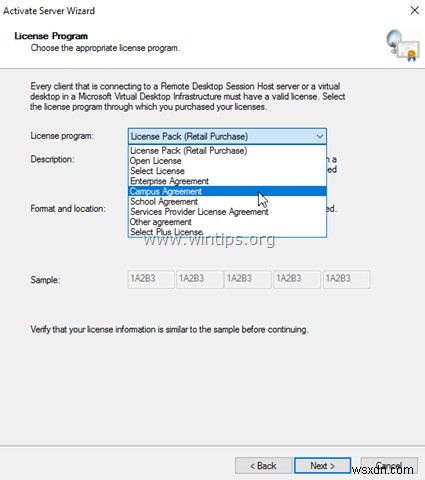Image resolution: width=425 pixels, height=480 pixels.
Task: Click the license certificate icon in header
Action: [403, 46]
